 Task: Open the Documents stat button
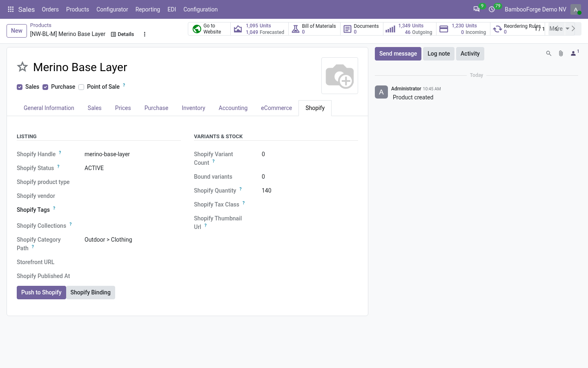(362, 29)
